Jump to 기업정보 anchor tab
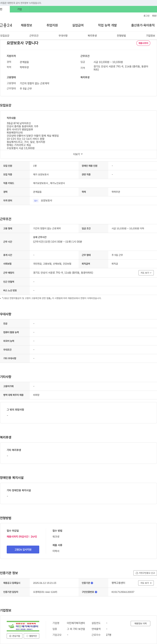Viewport: 157px width, 644px height. tap(150, 35)
